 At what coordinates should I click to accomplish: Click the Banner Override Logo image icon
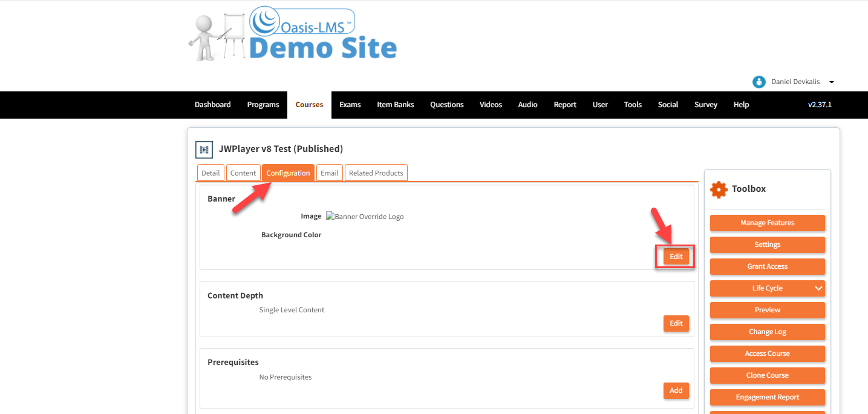tap(330, 216)
